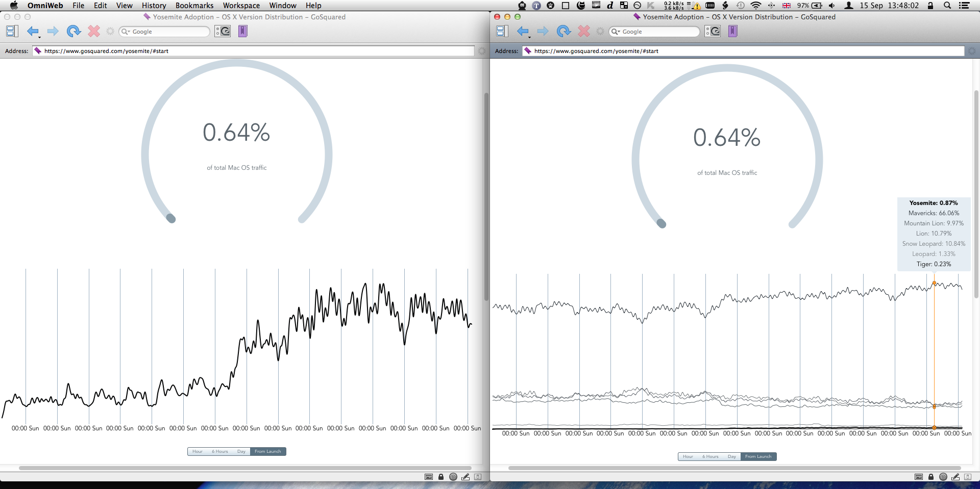Click lock icon in left window status bar
The width and height of the screenshot is (980, 489).
pos(441,477)
